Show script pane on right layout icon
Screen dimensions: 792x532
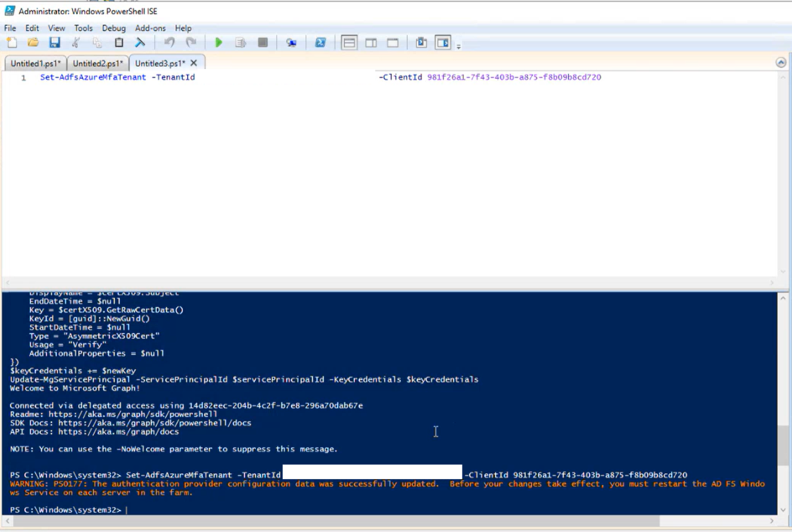point(371,43)
